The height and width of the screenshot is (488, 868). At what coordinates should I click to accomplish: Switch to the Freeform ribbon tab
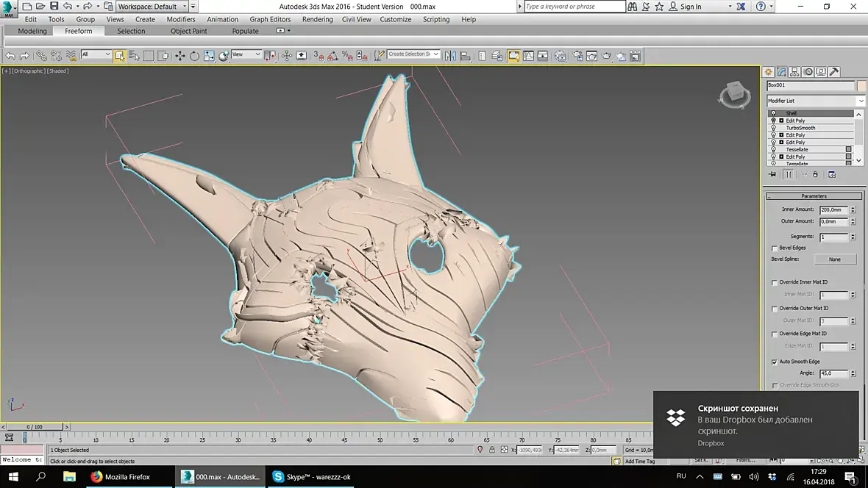tap(79, 31)
